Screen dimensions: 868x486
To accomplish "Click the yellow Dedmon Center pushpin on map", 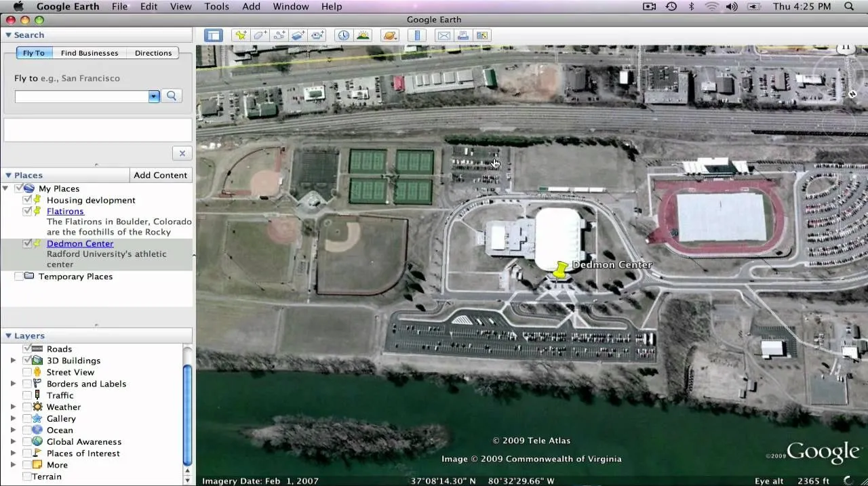I will tap(560, 270).
